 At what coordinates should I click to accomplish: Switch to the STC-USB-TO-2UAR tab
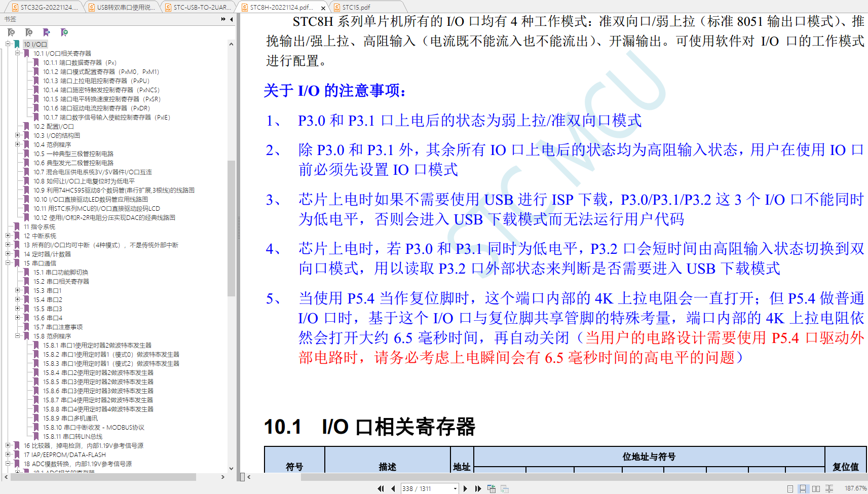pos(198,7)
